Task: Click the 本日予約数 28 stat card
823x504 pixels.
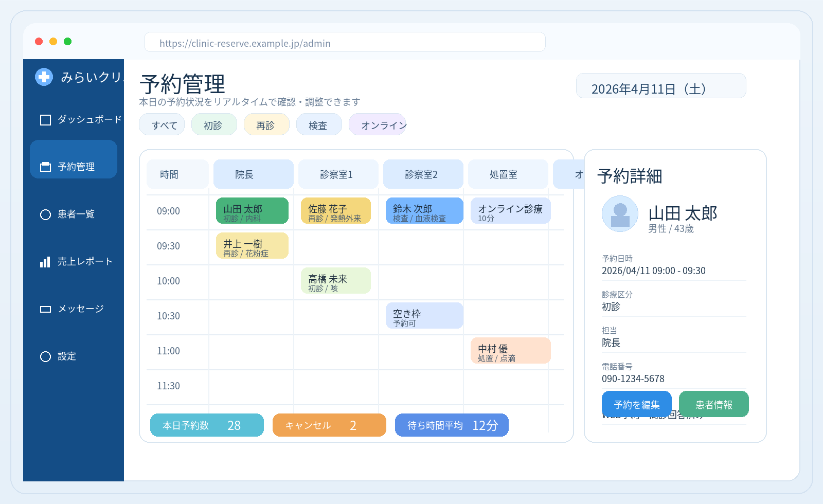Action: pos(207,425)
